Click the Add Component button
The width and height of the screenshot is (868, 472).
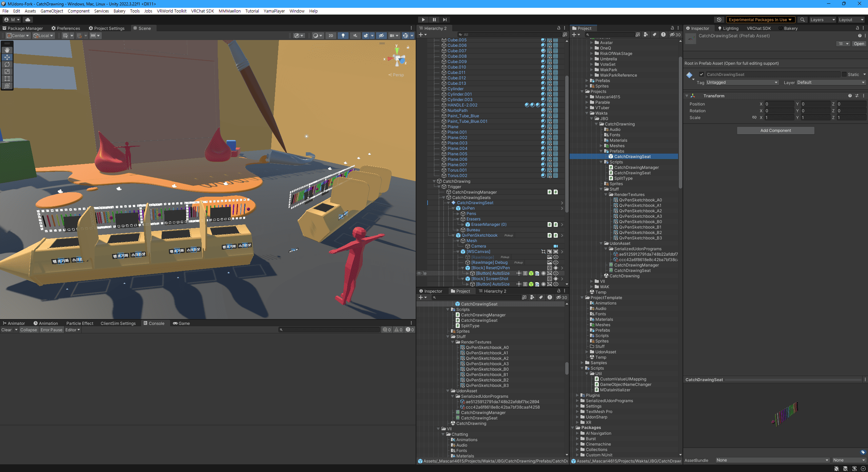click(x=775, y=131)
